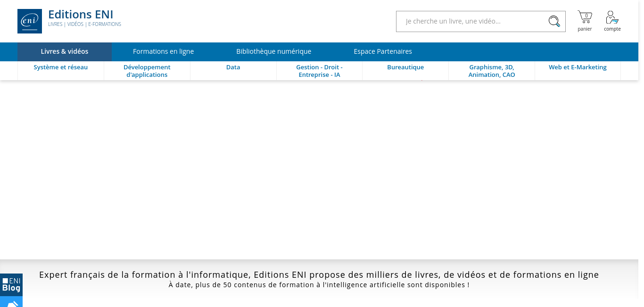644x307 pixels.
Task: Open Développement d'applications category
Action: (x=147, y=71)
